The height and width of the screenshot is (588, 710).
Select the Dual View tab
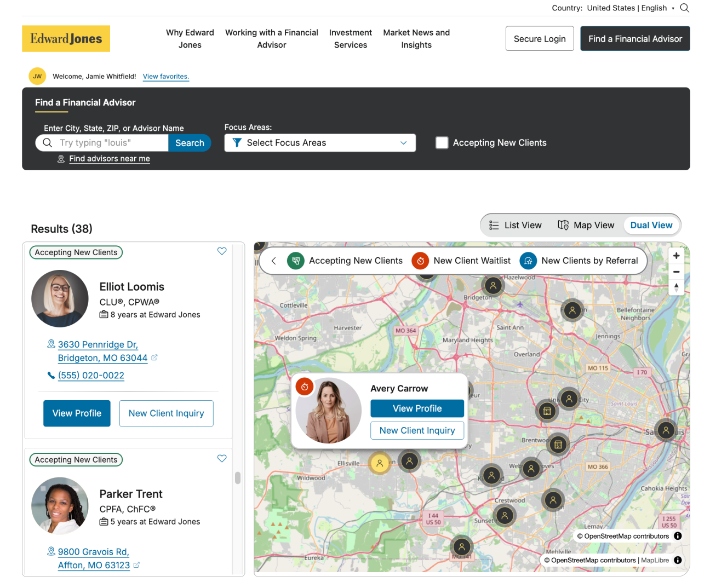click(651, 226)
